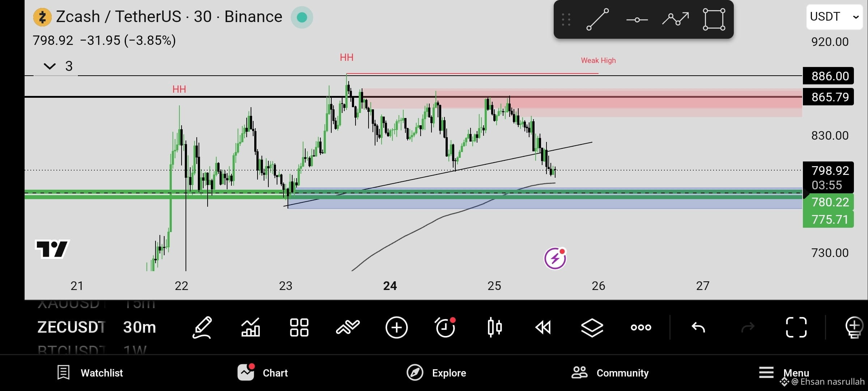The height and width of the screenshot is (391, 868).
Task: Open more options three-dot menu
Action: coord(641,328)
